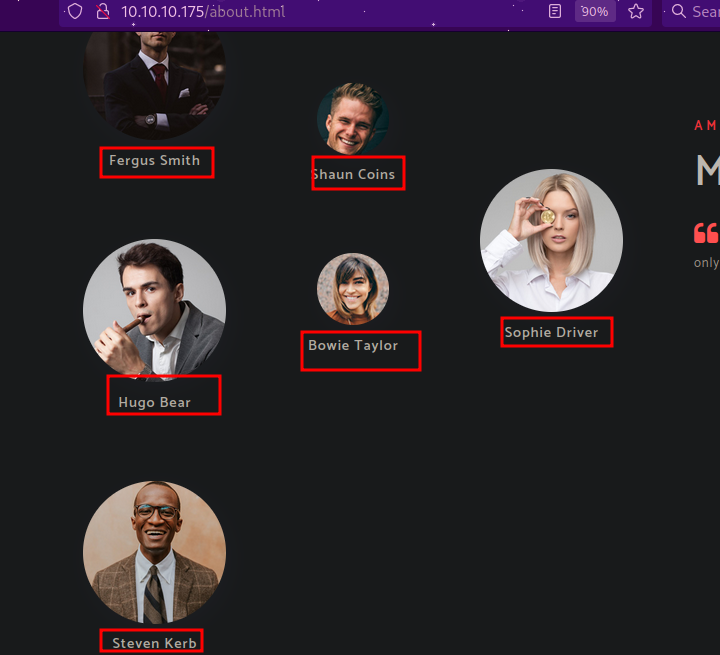
Task: Click Hugo Bear's portrait with cigar
Action: pos(154,310)
